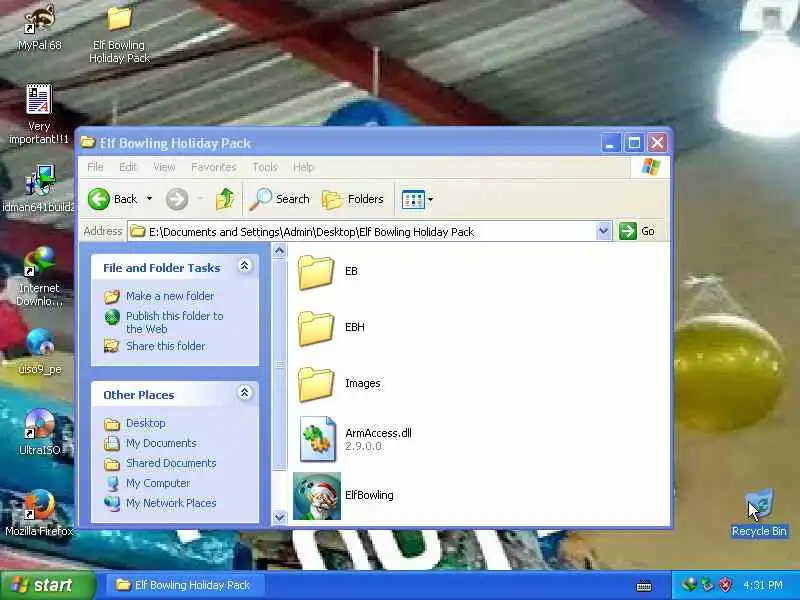The image size is (800, 600).
Task: Select the Recycle Bin icon
Action: pos(759,513)
